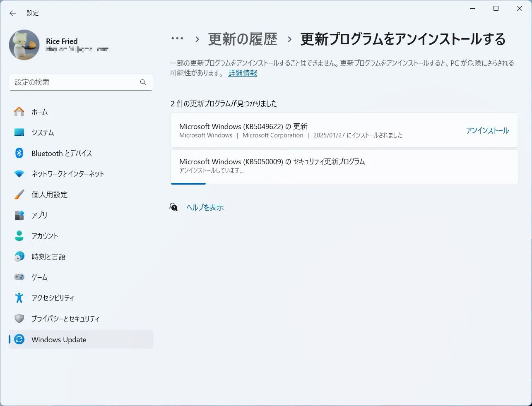Click the back arrow in title bar
This screenshot has height=406, width=532.
[13, 13]
